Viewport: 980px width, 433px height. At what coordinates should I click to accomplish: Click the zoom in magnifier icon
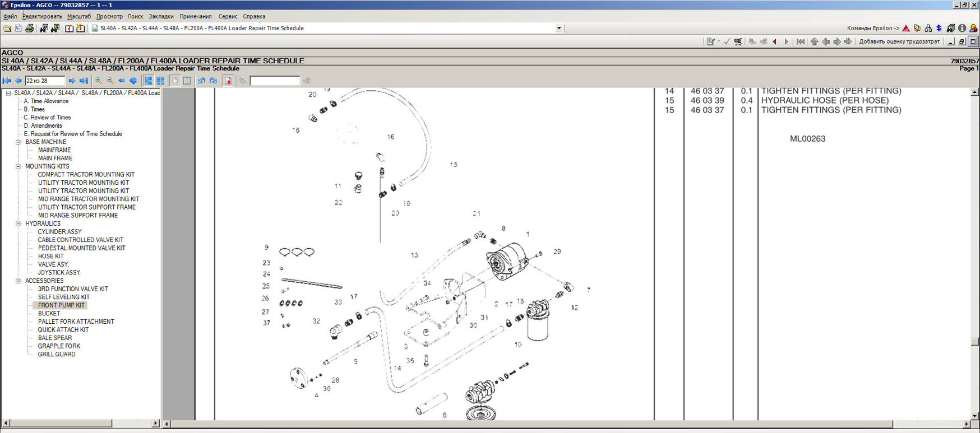pyautogui.click(x=98, y=81)
